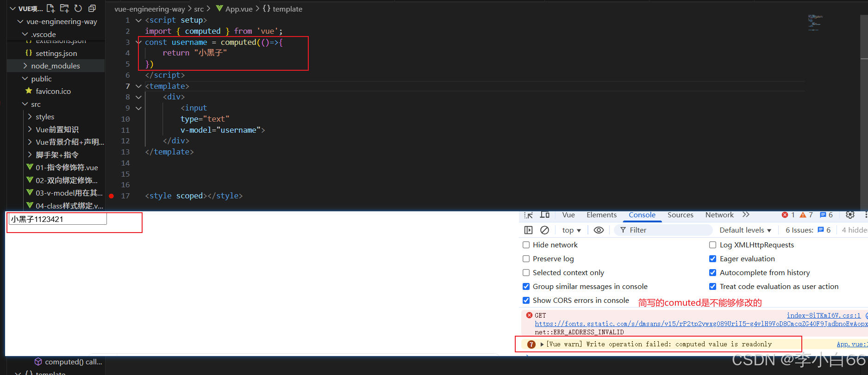Screen dimensions: 868x375
Task: Refresh the Explorer file tree
Action: [78, 8]
